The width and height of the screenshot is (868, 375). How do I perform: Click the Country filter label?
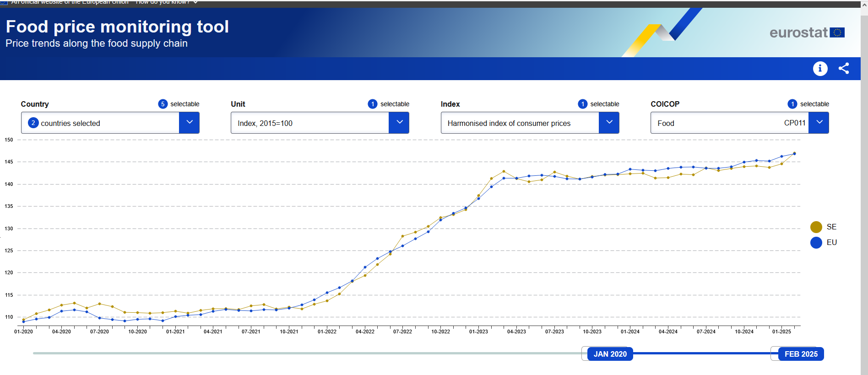tap(35, 104)
